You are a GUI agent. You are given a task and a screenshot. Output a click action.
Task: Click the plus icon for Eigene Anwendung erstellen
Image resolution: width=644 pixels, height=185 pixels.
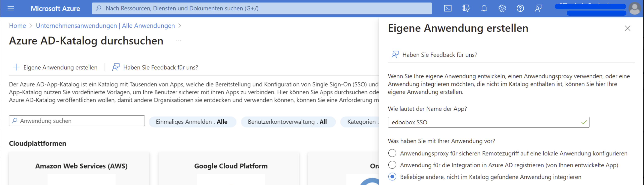pos(16,67)
